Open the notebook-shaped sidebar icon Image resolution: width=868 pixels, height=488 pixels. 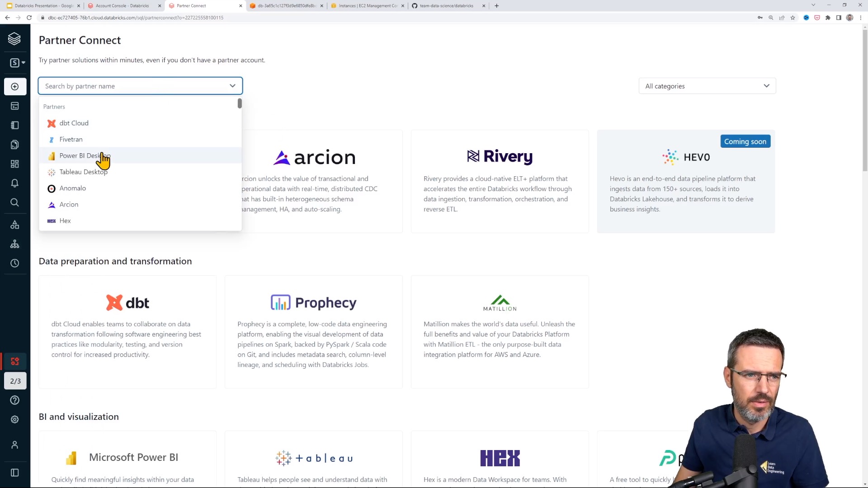15,125
